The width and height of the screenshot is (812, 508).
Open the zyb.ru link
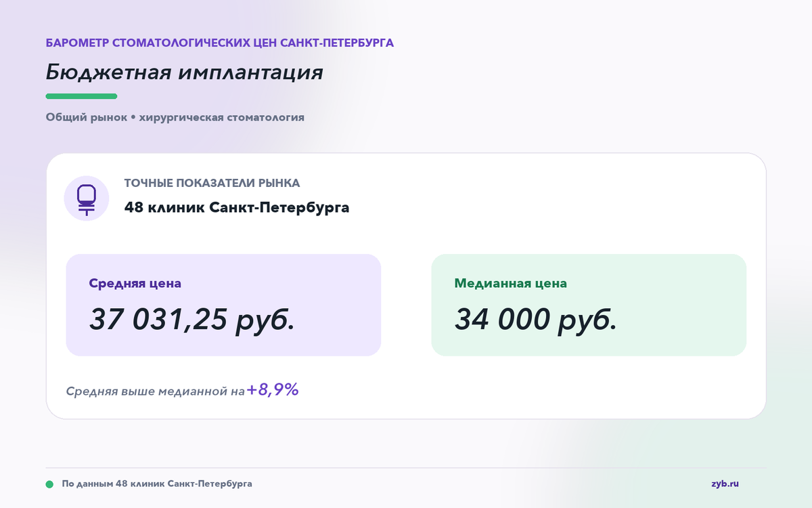point(725,484)
